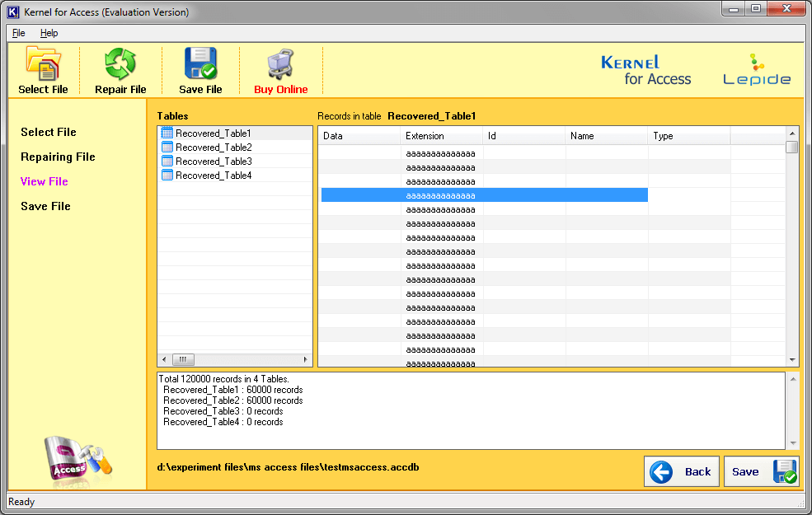Click 'Recovered_Table3 : 0 records' log line
Viewport: 812px width, 515px height.
pyautogui.click(x=223, y=411)
